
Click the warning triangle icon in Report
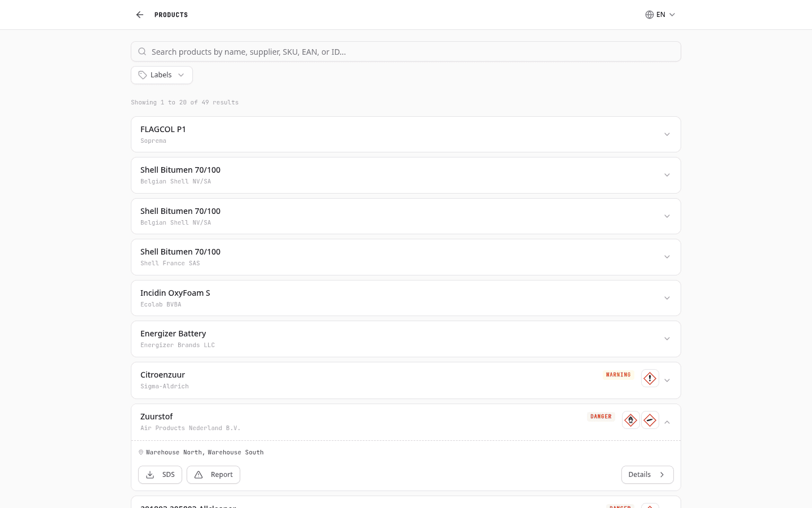pyautogui.click(x=198, y=475)
